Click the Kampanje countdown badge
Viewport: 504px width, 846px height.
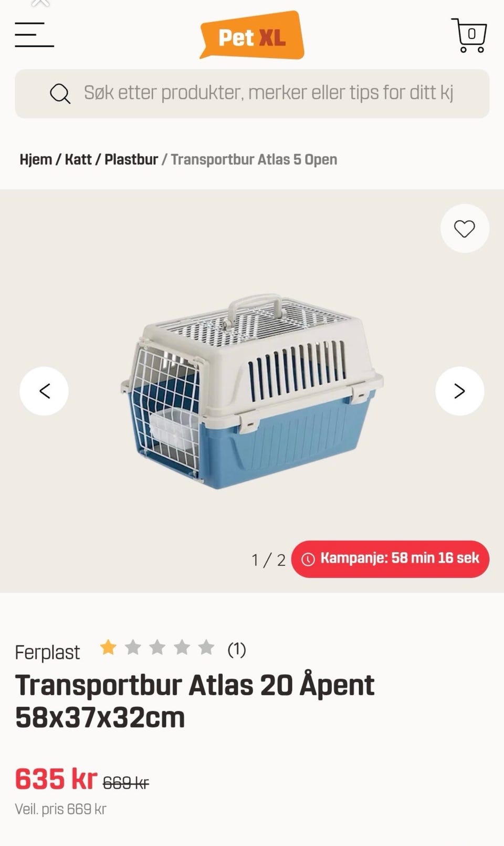click(390, 559)
